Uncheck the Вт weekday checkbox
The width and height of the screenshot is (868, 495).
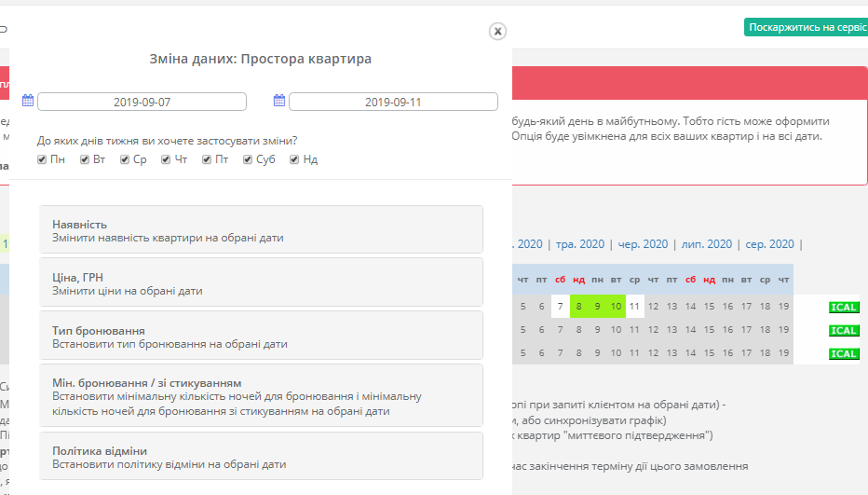[84, 159]
